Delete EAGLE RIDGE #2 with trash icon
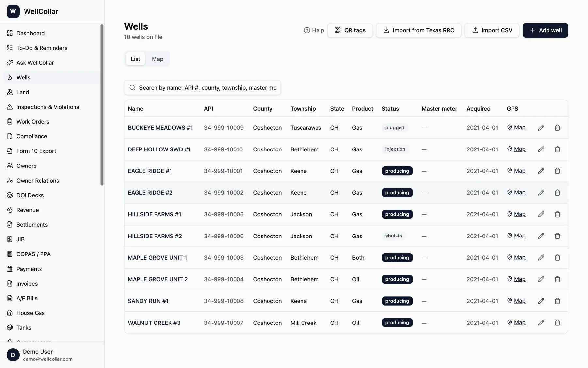The height and width of the screenshot is (368, 588). pos(557,193)
